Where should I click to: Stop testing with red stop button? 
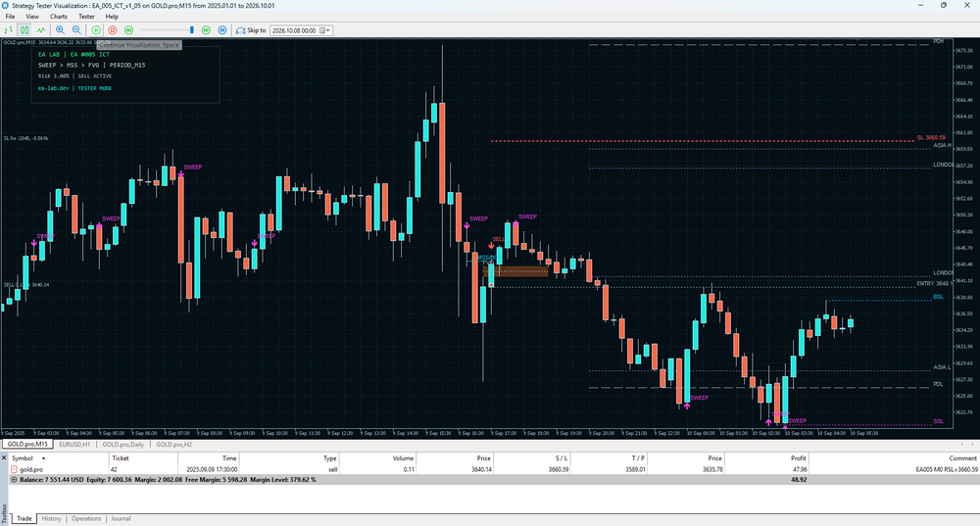click(113, 30)
